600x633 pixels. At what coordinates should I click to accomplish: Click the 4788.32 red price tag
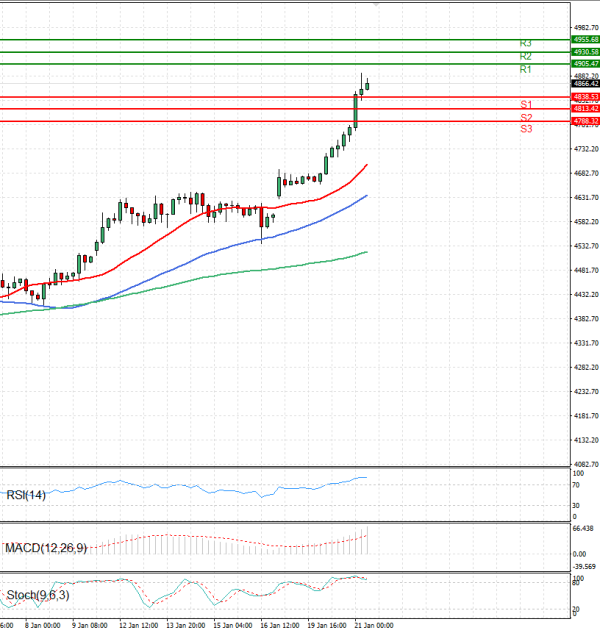tap(585, 121)
